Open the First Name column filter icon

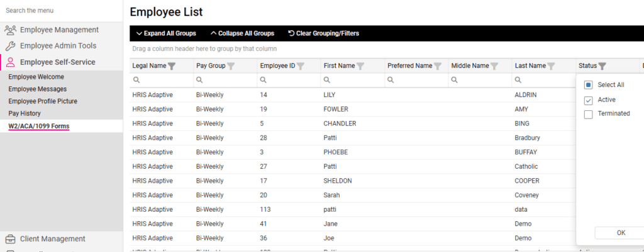point(360,66)
